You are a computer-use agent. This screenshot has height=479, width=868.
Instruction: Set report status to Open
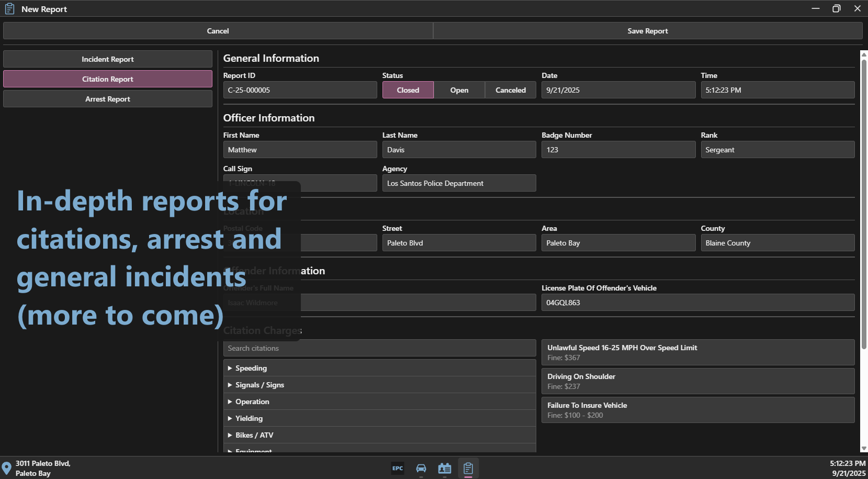tap(459, 90)
